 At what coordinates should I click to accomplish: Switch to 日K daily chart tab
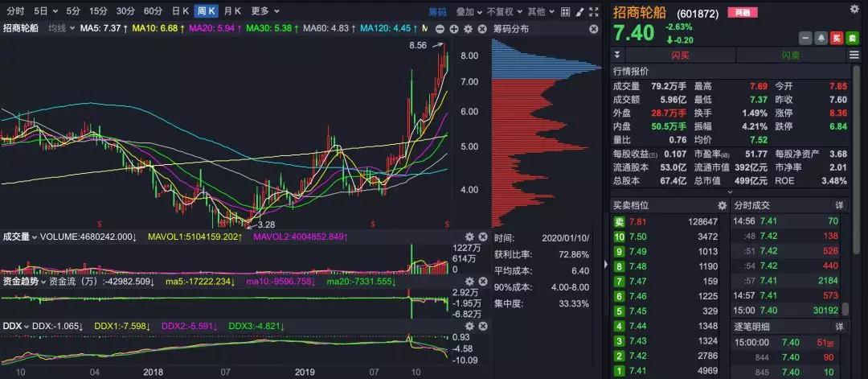coord(180,11)
